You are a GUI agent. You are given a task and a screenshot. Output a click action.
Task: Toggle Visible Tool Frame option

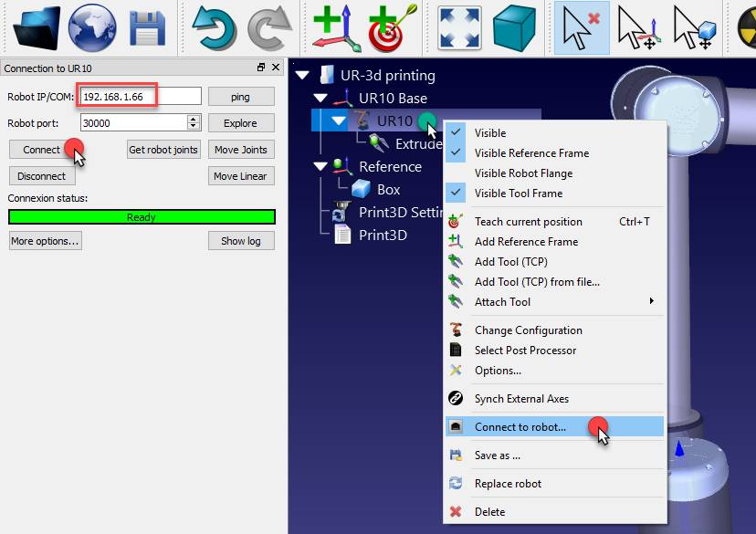click(518, 194)
